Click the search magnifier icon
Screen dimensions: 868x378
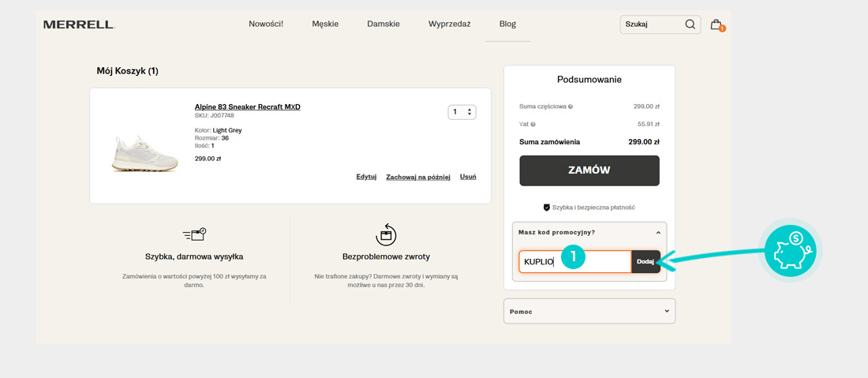point(690,24)
